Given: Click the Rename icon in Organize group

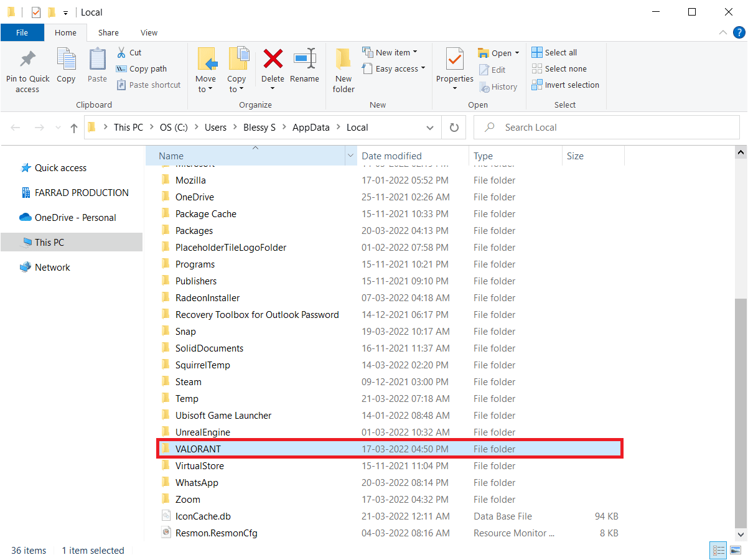Looking at the screenshot, I should tap(304, 59).
